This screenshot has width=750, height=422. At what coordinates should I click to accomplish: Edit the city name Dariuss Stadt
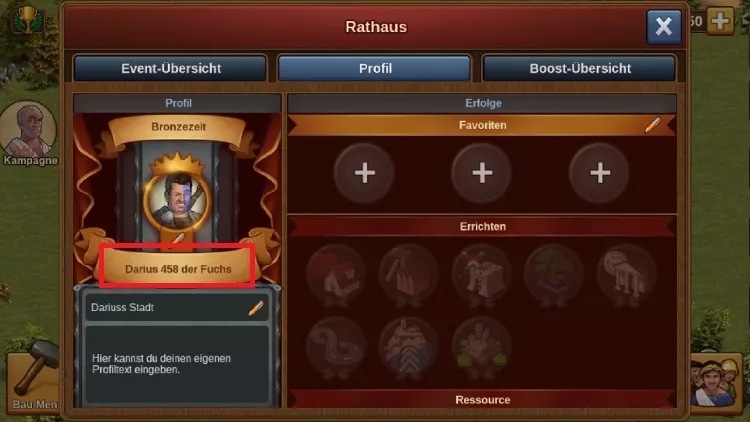coord(256,308)
